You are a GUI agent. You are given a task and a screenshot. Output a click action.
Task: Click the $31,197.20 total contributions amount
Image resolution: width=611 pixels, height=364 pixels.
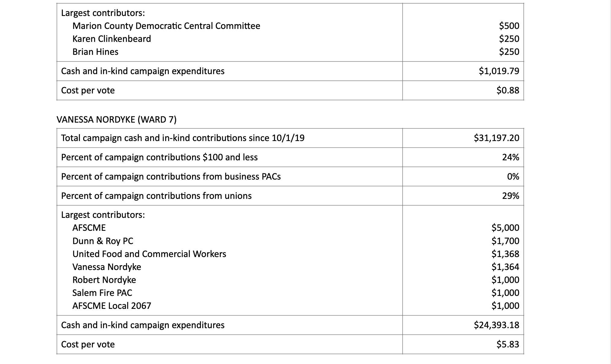tap(496, 138)
